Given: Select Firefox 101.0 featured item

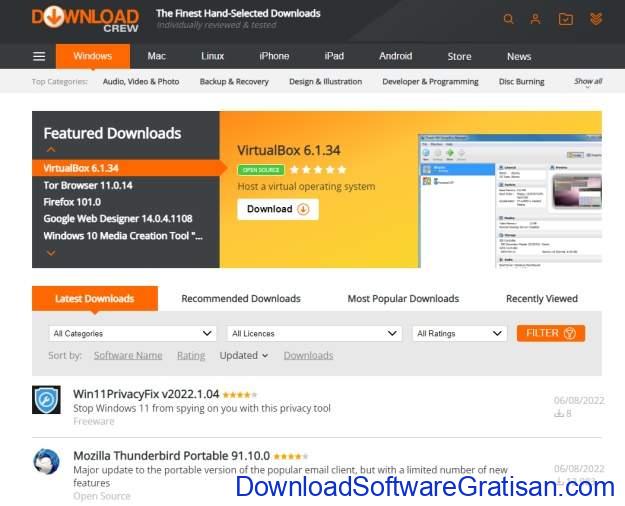Looking at the screenshot, I should tap(72, 202).
